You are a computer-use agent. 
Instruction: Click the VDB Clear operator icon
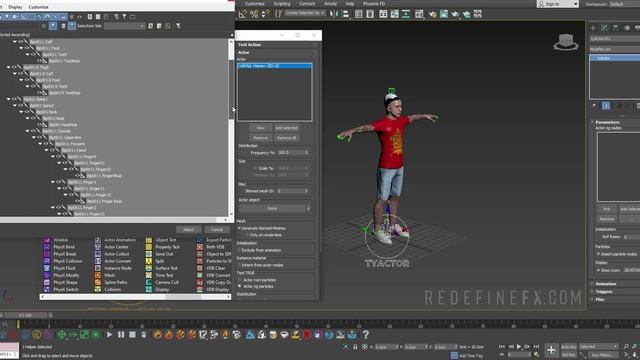[x=200, y=268]
